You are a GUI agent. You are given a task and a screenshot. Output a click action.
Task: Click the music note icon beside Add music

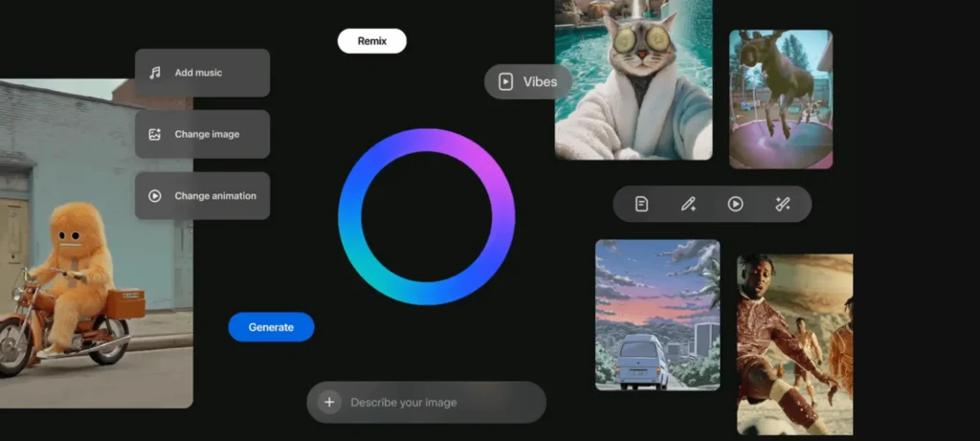[155, 73]
